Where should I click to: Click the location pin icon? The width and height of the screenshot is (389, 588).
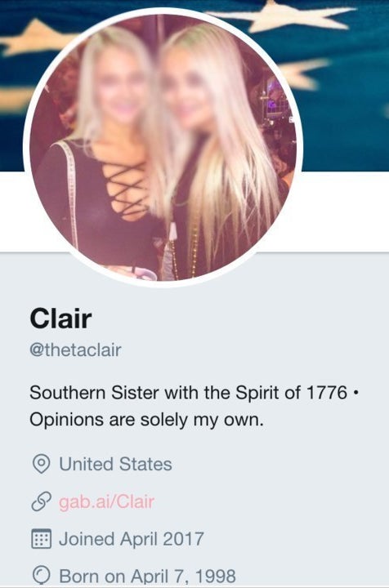[41, 464]
